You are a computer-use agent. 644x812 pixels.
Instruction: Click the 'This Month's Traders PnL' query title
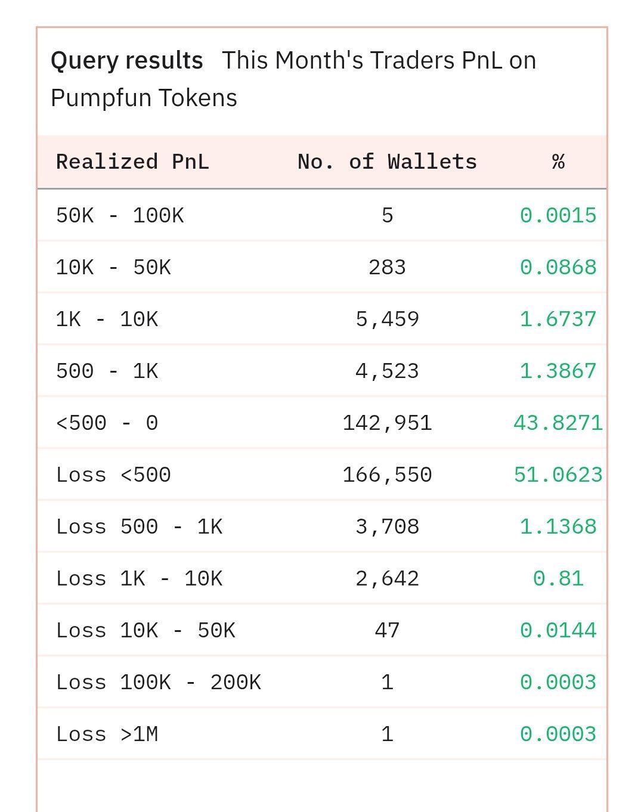click(x=379, y=60)
